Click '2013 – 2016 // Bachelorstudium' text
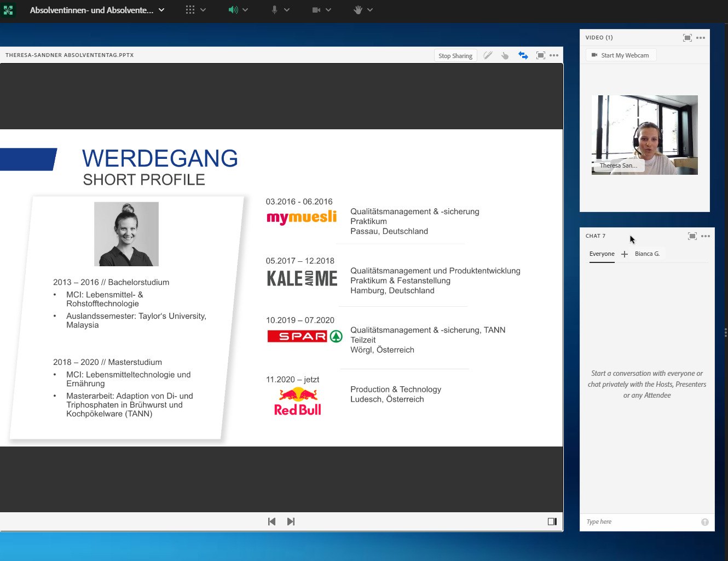728x561 pixels. click(111, 282)
